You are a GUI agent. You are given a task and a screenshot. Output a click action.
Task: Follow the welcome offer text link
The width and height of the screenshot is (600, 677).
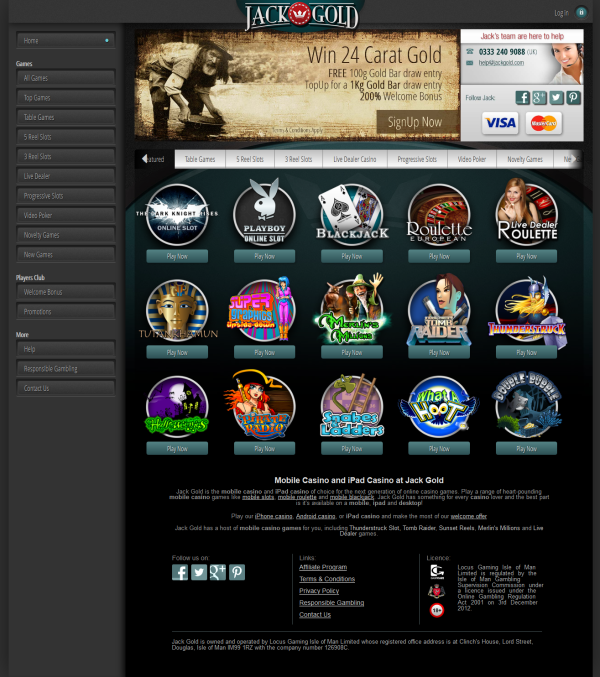469,516
